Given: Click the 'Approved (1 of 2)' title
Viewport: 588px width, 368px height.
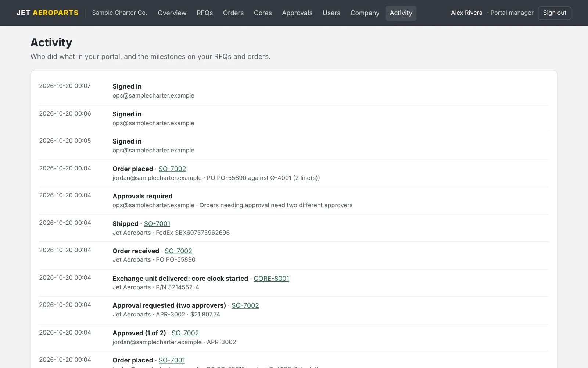Looking at the screenshot, I should click(x=139, y=333).
